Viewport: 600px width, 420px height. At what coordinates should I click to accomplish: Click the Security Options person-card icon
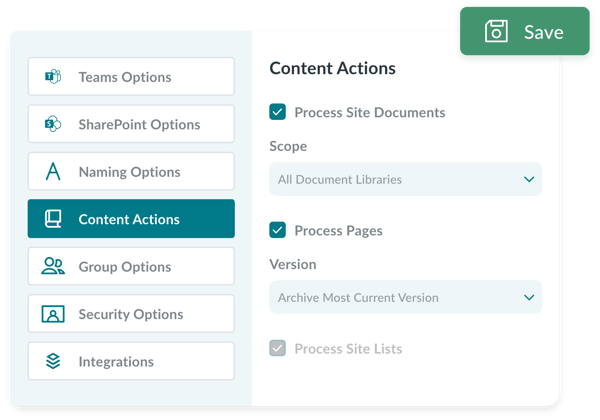53,314
